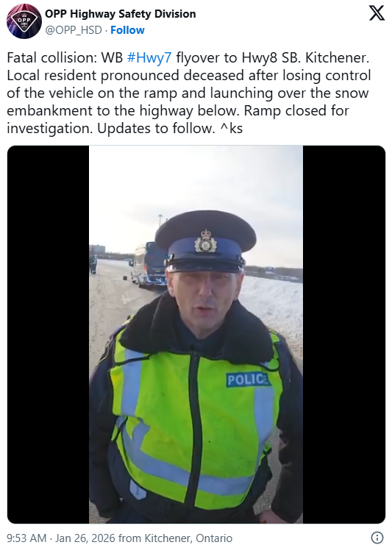Play the embedded police officer video
The height and width of the screenshot is (545, 392).
pos(196,335)
